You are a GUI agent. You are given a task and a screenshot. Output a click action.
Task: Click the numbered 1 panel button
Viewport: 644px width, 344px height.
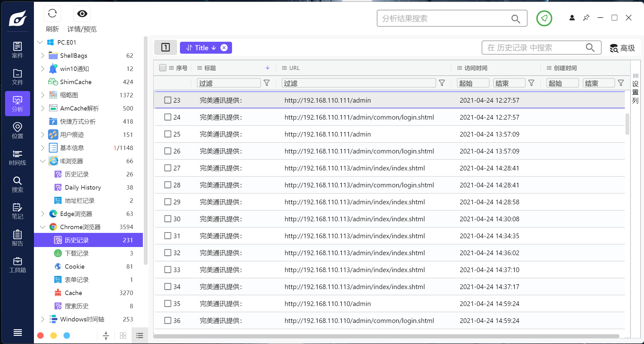[165, 47]
